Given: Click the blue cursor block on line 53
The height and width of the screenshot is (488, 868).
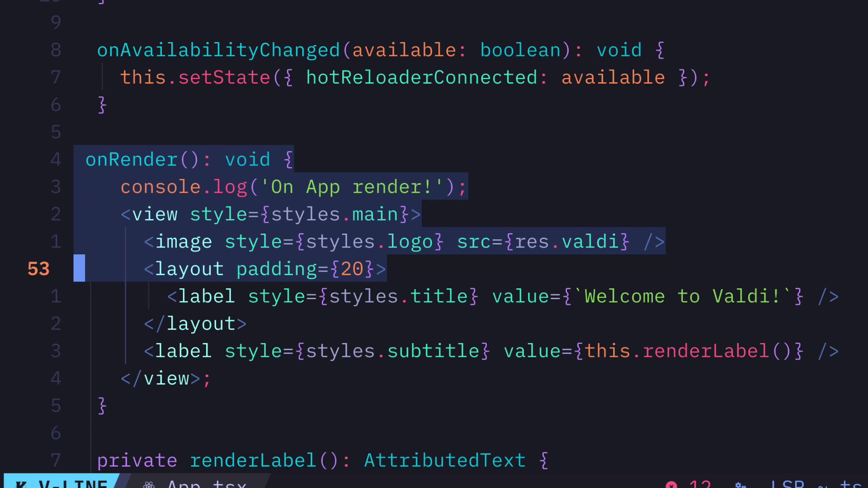Looking at the screenshot, I should coord(79,268).
